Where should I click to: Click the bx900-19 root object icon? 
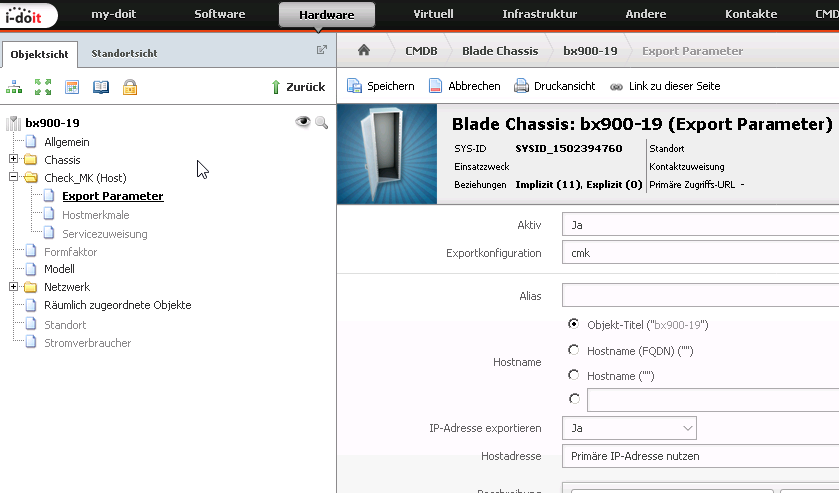click(13, 123)
